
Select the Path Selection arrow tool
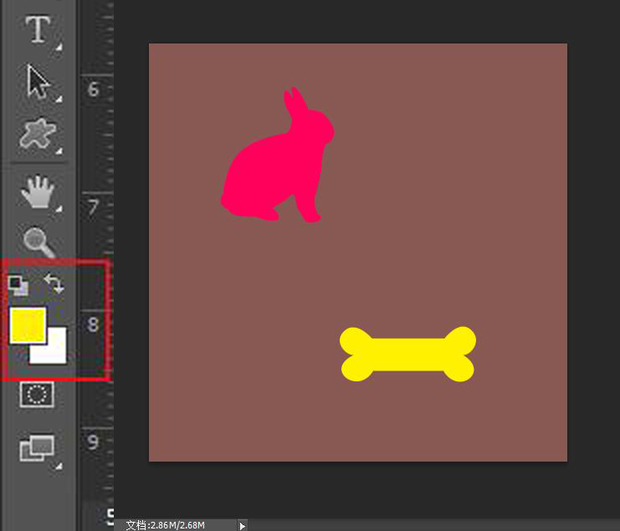click(38, 81)
